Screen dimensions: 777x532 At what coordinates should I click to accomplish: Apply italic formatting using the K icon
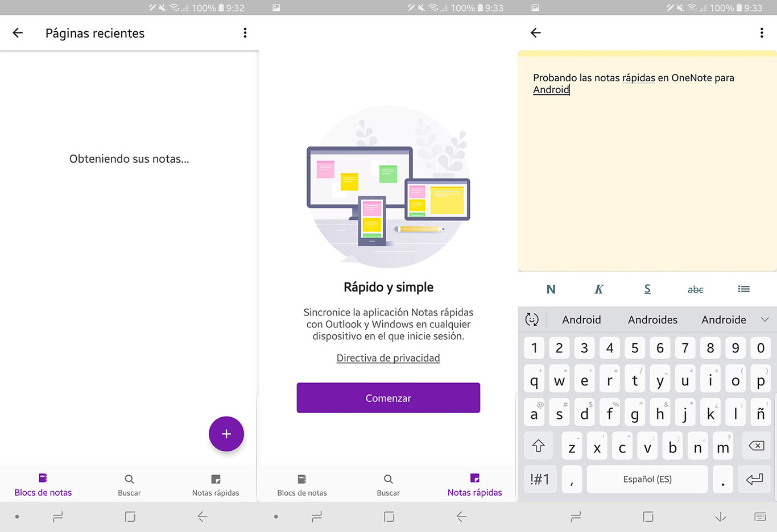(598, 289)
